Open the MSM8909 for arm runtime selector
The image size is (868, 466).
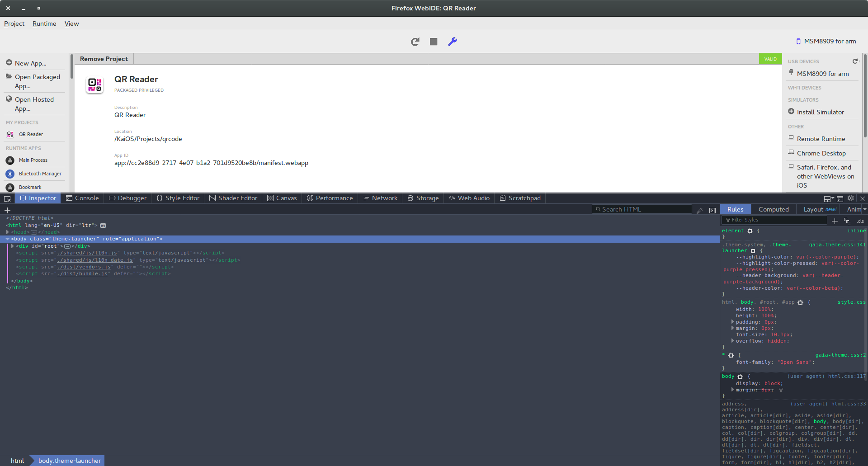[826, 41]
